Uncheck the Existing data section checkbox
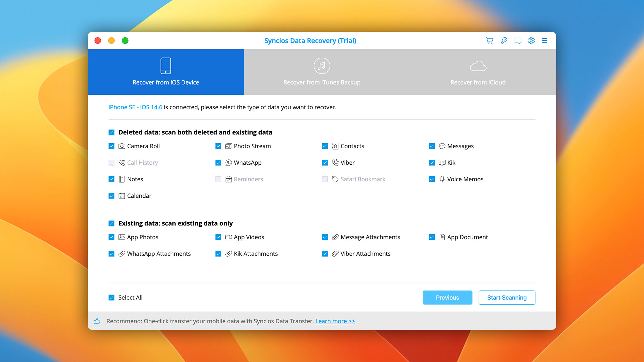Screen dimensions: 644x362 (112, 224)
